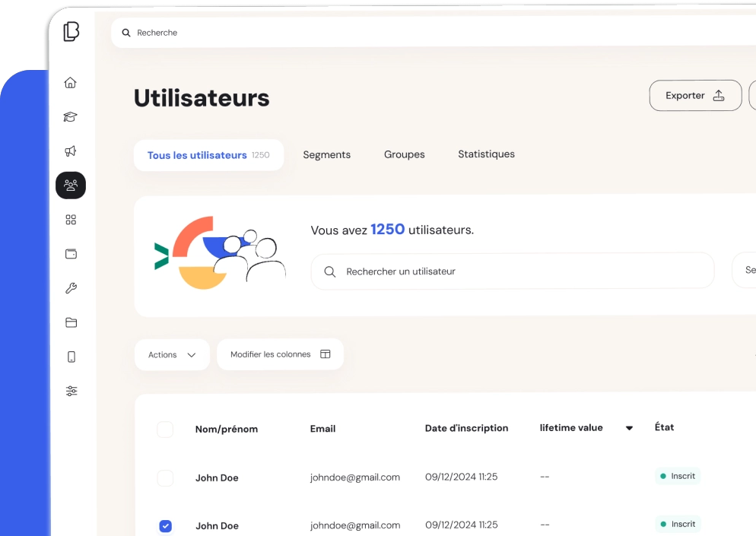Screen dimensions: 756x536
Task: Select the Home icon in the sidebar
Action: [x=71, y=82]
